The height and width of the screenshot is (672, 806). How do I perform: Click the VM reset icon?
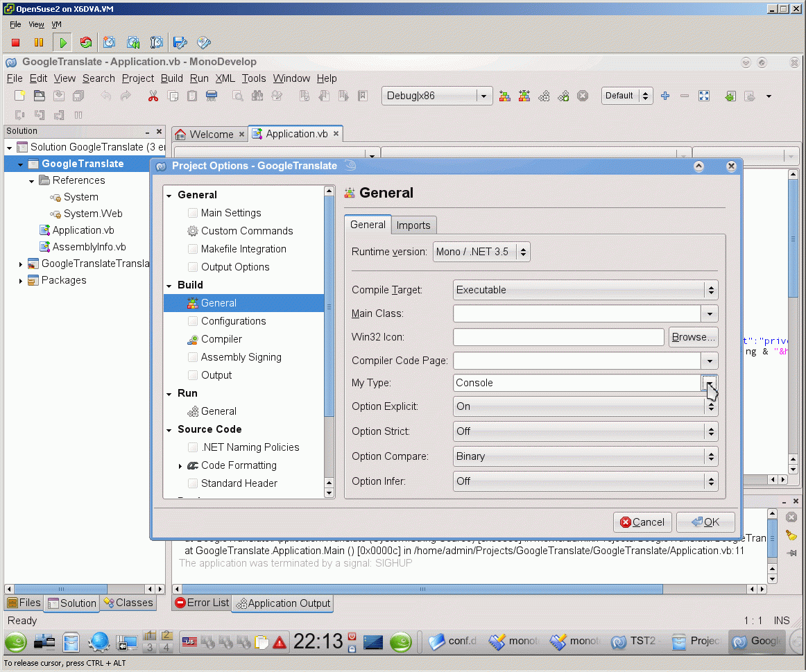(x=85, y=42)
